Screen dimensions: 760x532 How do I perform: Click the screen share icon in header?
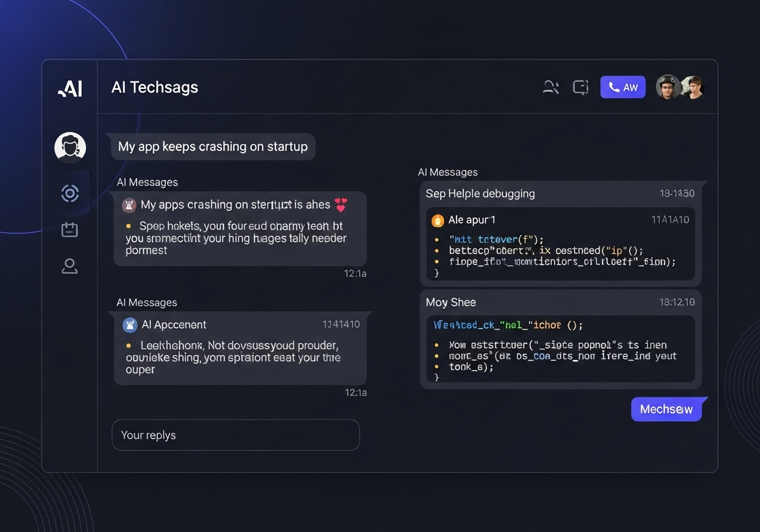pyautogui.click(x=580, y=87)
